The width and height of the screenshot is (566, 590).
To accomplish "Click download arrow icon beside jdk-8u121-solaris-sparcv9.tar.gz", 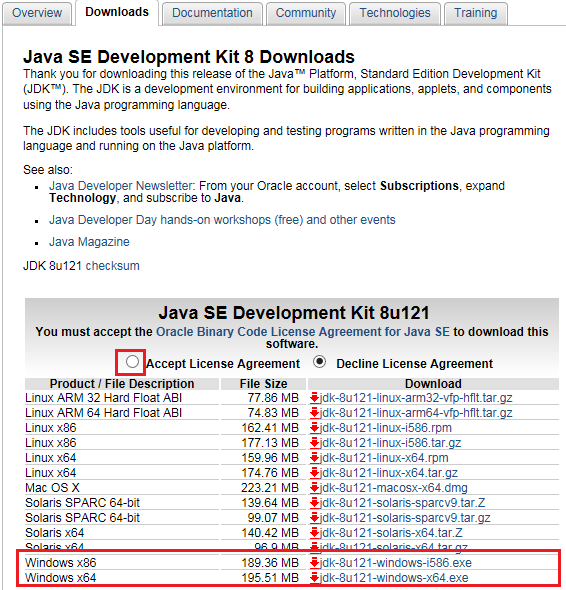I will (315, 518).
